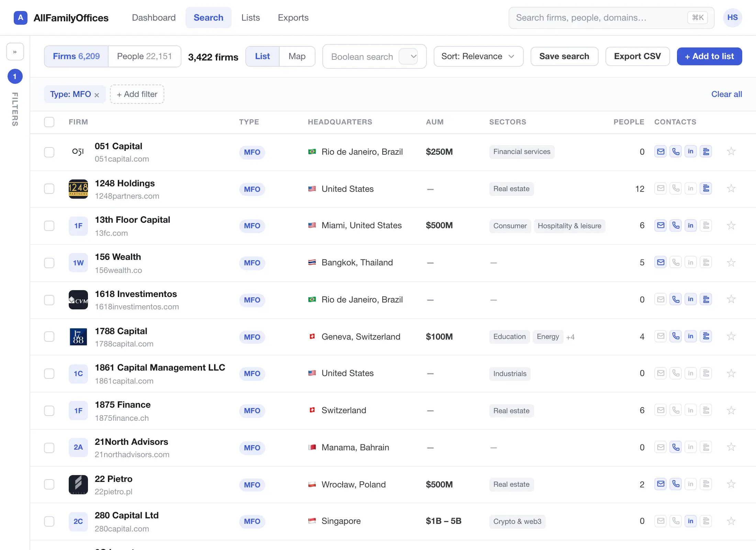Focus the global search firms field
756x550 pixels.
pos(611,18)
